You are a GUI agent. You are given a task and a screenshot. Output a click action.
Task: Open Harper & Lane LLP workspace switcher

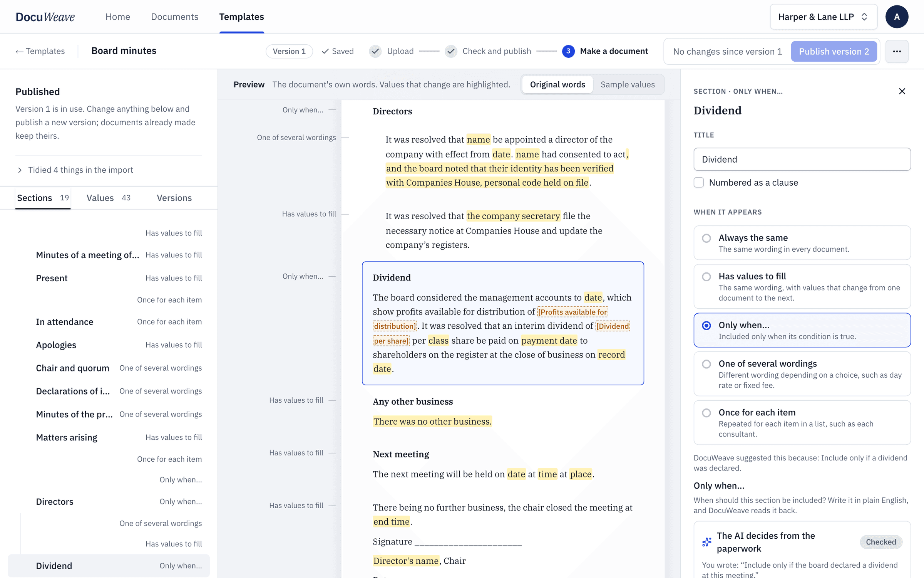[824, 17]
